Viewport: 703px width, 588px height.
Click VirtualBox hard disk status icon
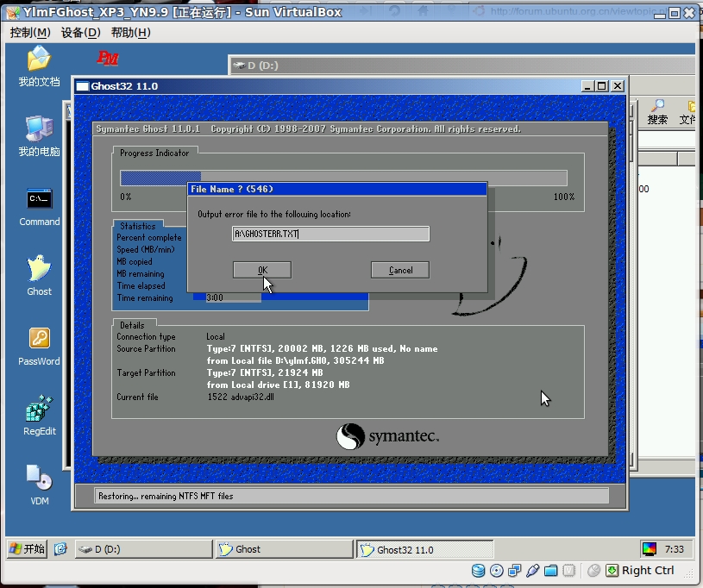[479, 571]
